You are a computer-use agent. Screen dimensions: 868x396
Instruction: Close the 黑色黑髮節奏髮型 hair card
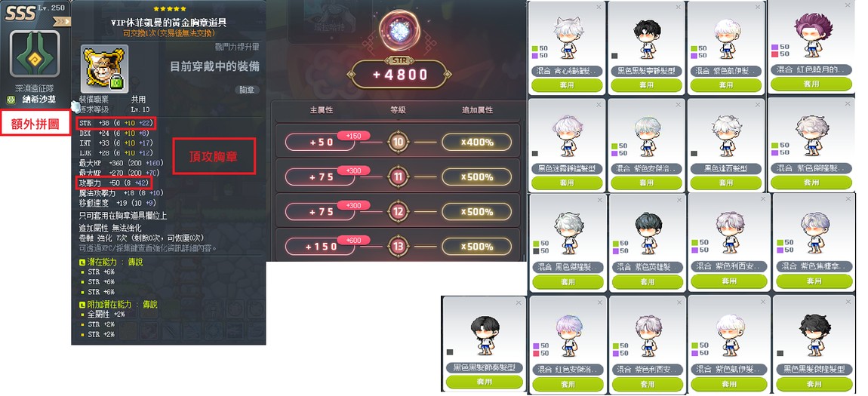pos(518,302)
